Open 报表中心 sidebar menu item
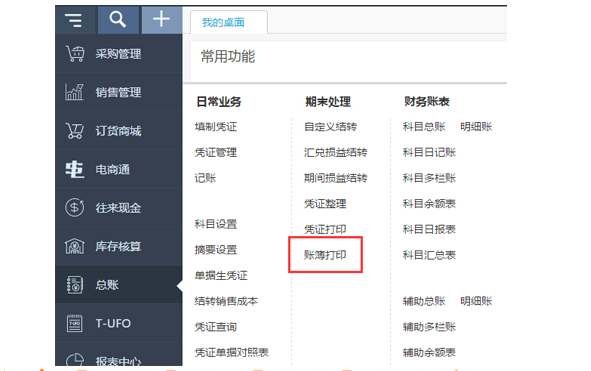The height and width of the screenshot is (371, 591). coord(119,361)
